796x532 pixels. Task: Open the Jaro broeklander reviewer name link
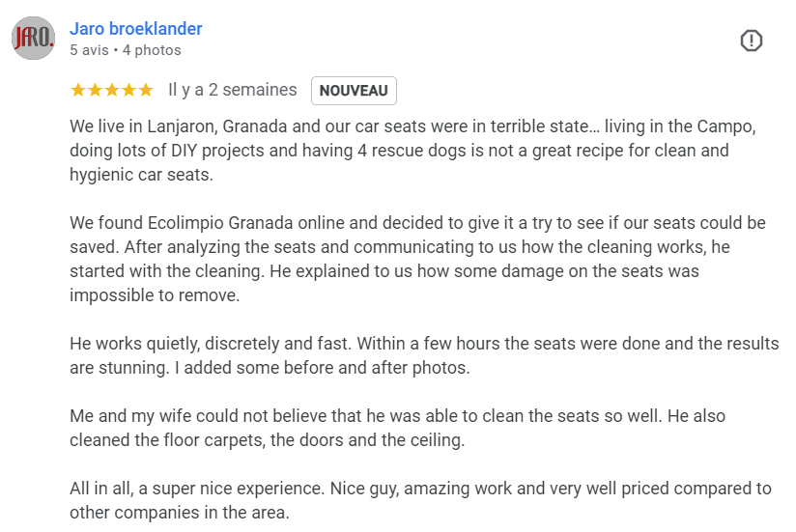pyautogui.click(x=136, y=29)
